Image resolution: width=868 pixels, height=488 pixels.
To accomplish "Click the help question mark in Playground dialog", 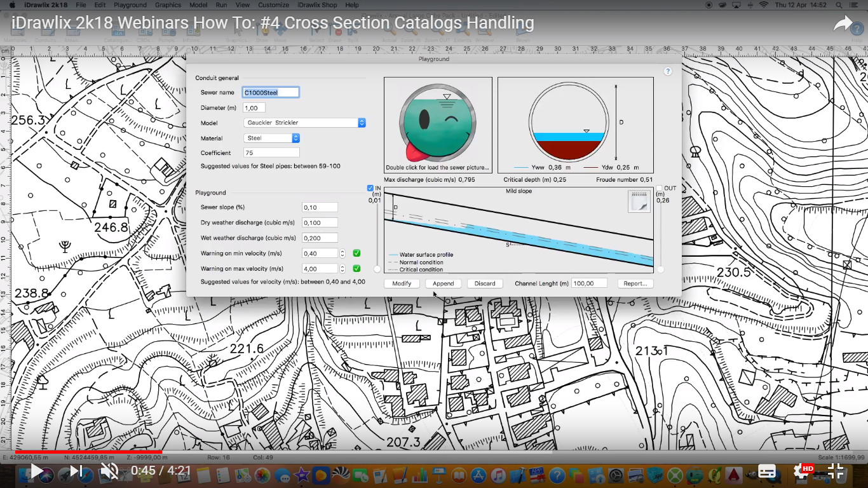I will click(x=668, y=72).
